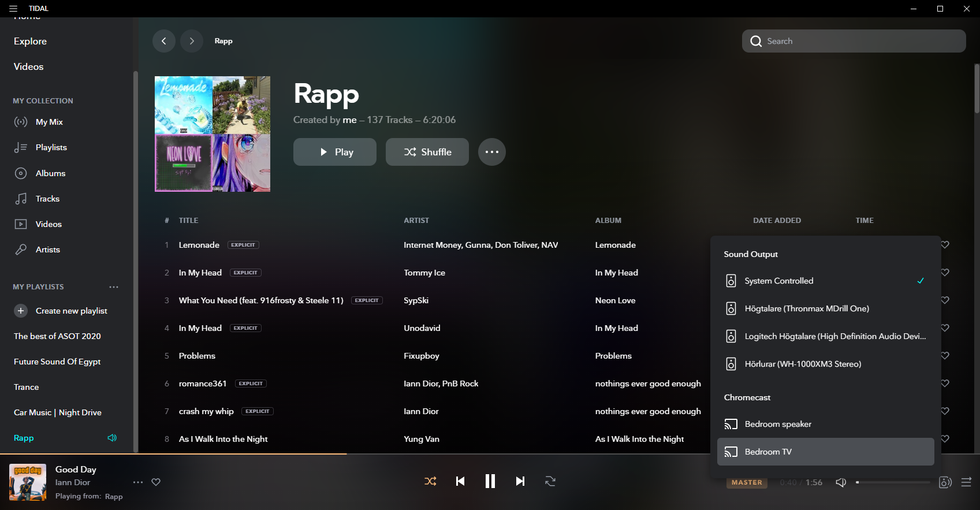
Task: Open the Neon Love album link
Action: click(615, 300)
